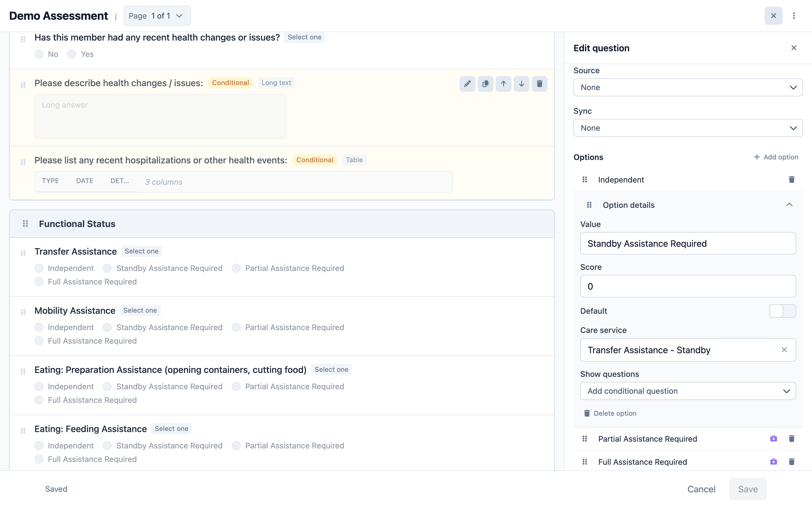Choose Full Assistance Required under Mobility Assistance
The image size is (812, 507).
coord(39,341)
